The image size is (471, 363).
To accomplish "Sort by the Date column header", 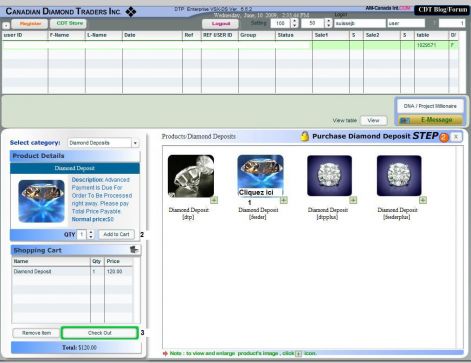I will pyautogui.click(x=152, y=35).
